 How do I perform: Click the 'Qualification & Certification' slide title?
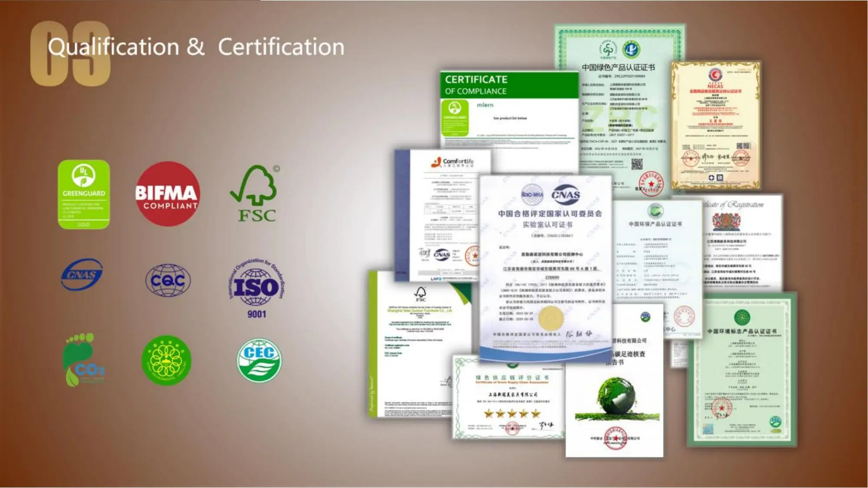click(x=196, y=47)
